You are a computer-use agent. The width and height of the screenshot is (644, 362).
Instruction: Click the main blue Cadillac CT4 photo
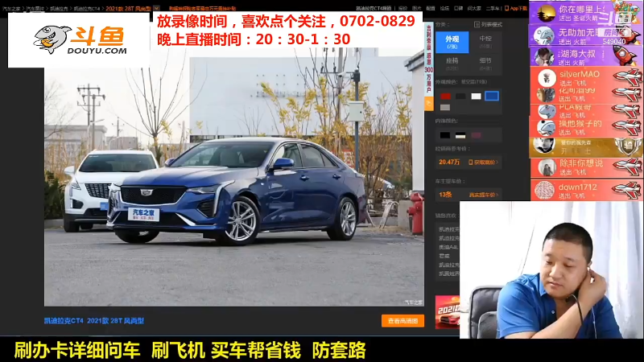point(234,176)
